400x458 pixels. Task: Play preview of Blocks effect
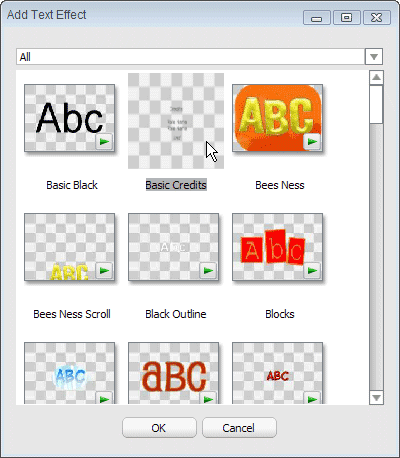point(312,271)
